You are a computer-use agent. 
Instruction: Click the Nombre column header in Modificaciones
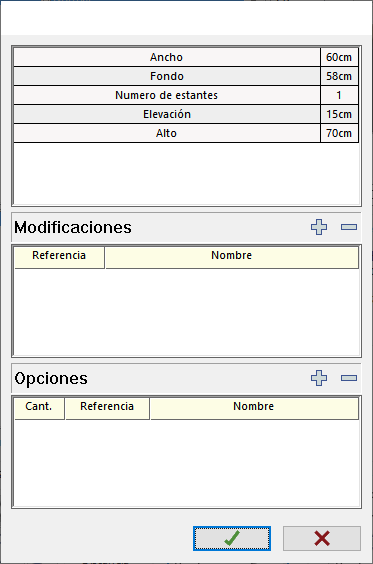[232, 257]
